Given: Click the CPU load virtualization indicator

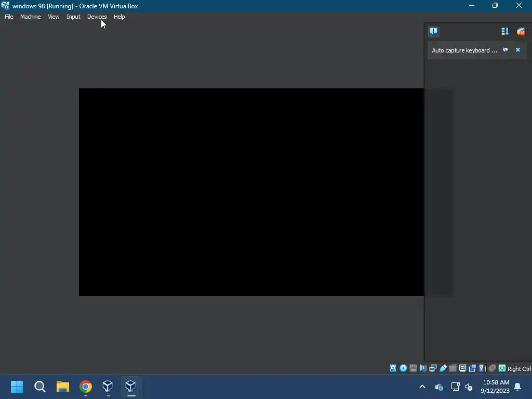Looking at the screenshot, I should [x=483, y=368].
